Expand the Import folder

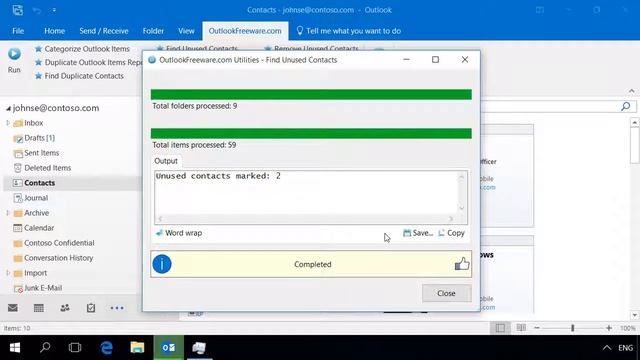(8, 273)
